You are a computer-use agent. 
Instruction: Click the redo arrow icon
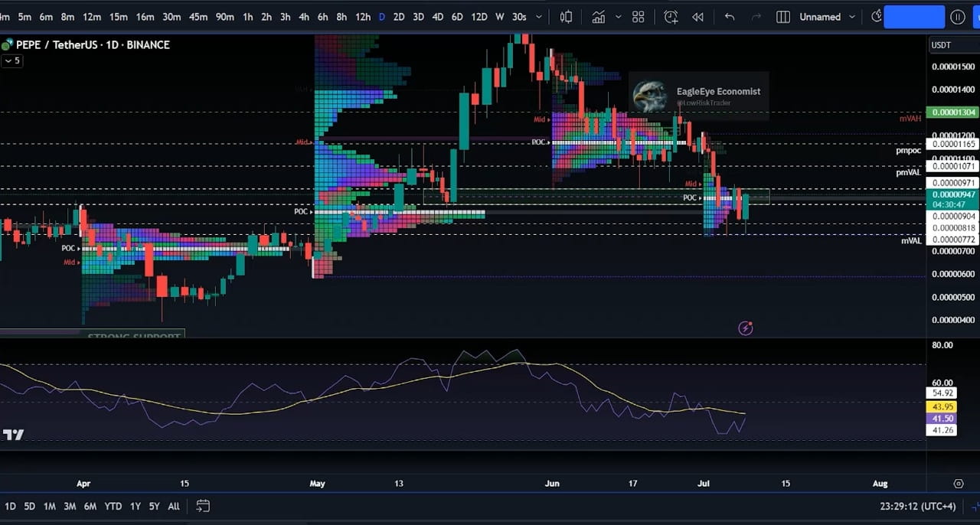pos(756,17)
